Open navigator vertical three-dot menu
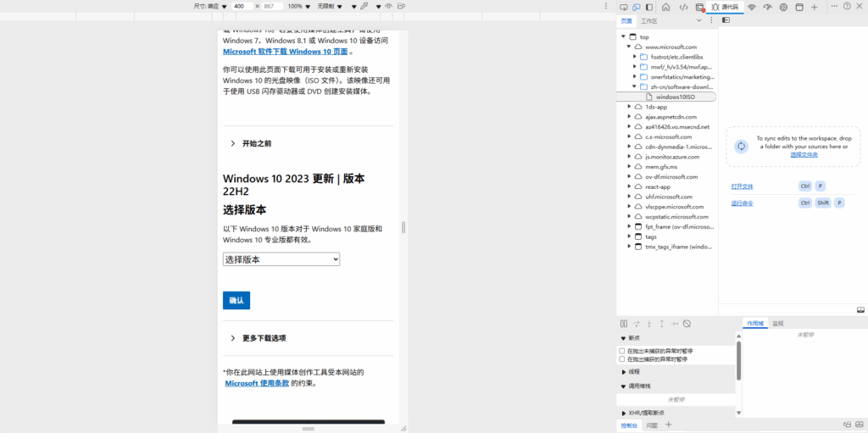Viewport: 868px width, 433px height. point(711,20)
